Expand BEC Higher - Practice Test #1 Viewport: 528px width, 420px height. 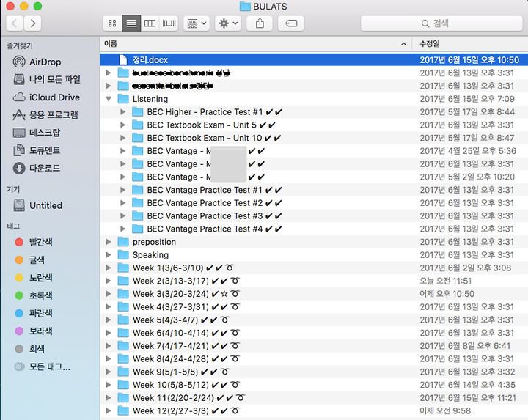123,112
